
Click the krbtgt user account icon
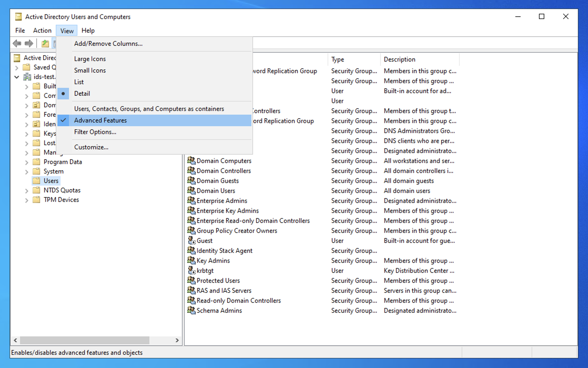(191, 270)
